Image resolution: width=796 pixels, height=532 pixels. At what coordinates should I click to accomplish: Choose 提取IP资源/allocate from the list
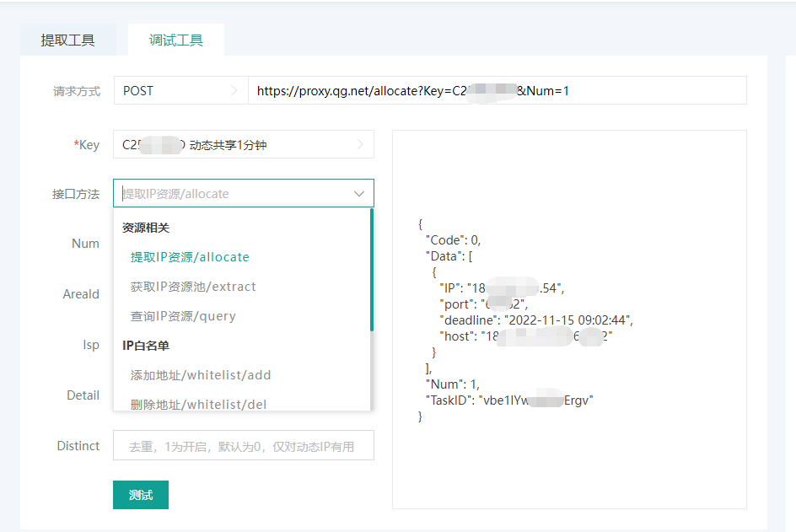coord(190,257)
